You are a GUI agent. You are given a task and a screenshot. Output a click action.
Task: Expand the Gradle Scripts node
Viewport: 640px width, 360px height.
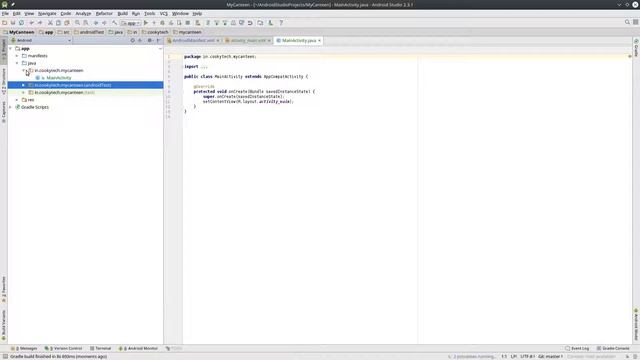(10, 107)
